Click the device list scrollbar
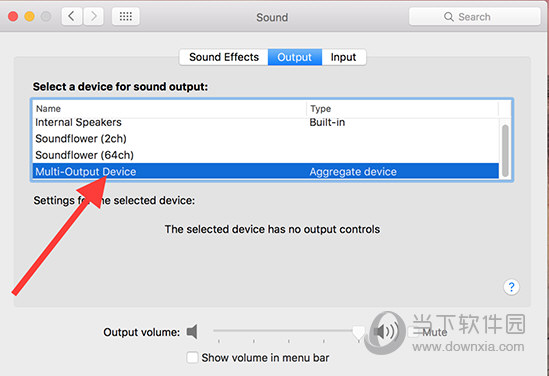 click(505, 151)
